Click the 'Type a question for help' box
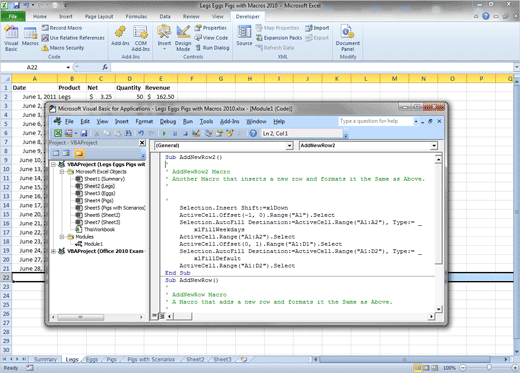The image size is (520, 373). tap(375, 121)
